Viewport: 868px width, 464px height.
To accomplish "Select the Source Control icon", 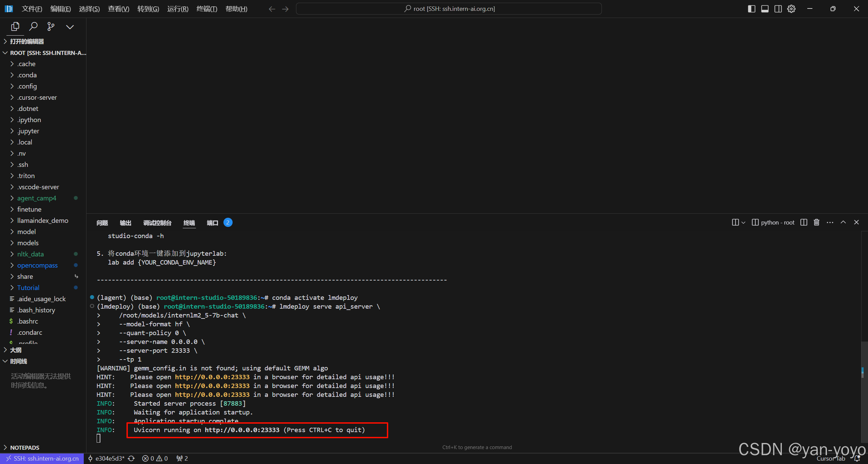I will tap(51, 26).
